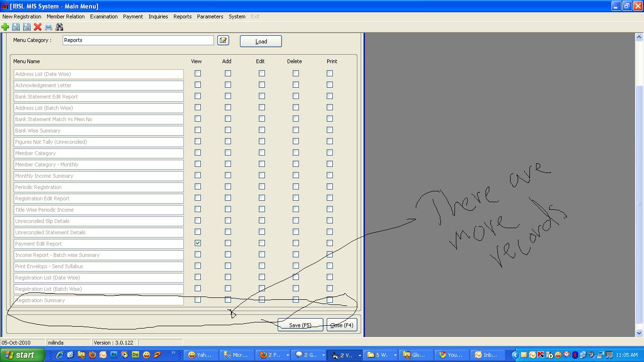Uncheck View for Payment Edit Report
This screenshot has height=362, width=644.
pyautogui.click(x=198, y=243)
